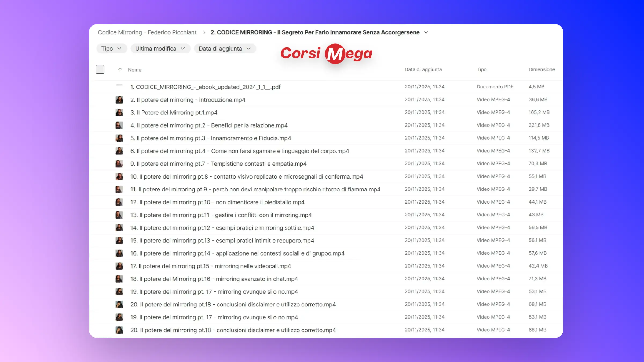644x362 pixels.
Task: Click the ascending sort arrow beside Nome
Action: (120, 70)
